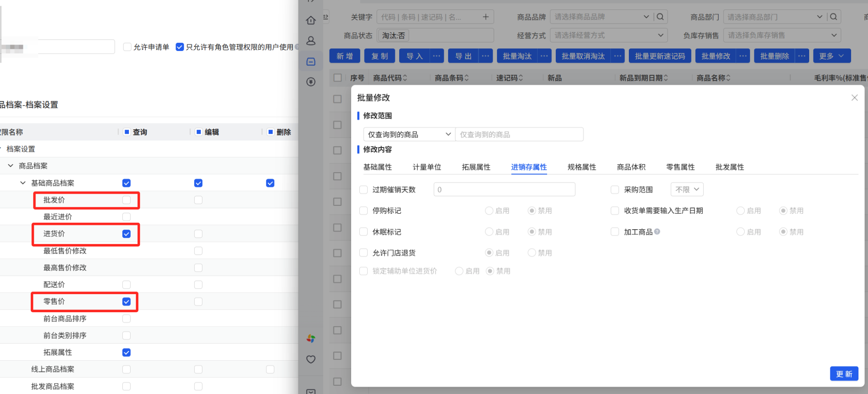The width and height of the screenshot is (868, 394).
Task: Click the 新增 button
Action: pyautogui.click(x=345, y=56)
